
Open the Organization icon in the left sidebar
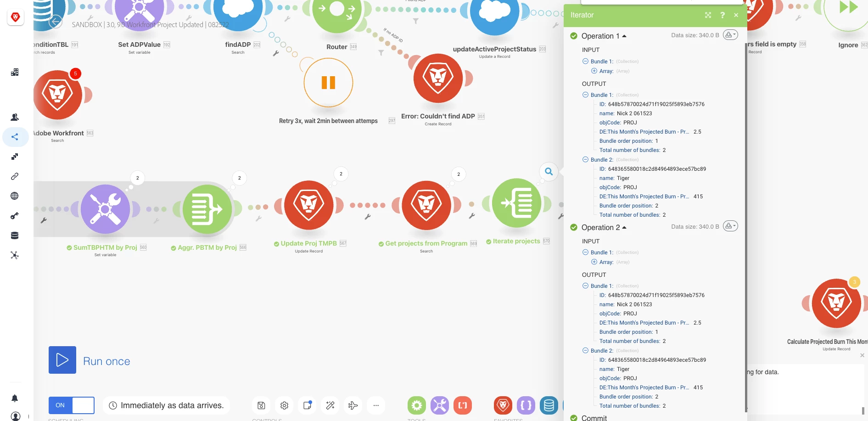pyautogui.click(x=15, y=72)
